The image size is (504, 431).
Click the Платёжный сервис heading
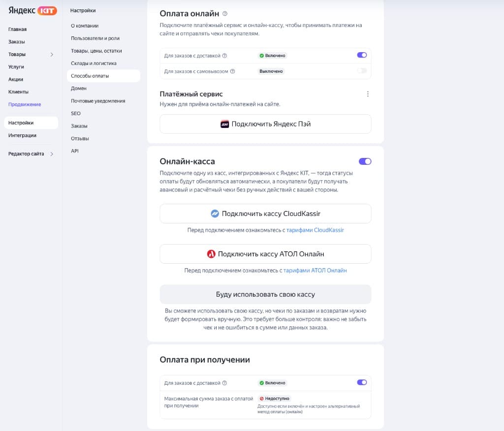191,94
